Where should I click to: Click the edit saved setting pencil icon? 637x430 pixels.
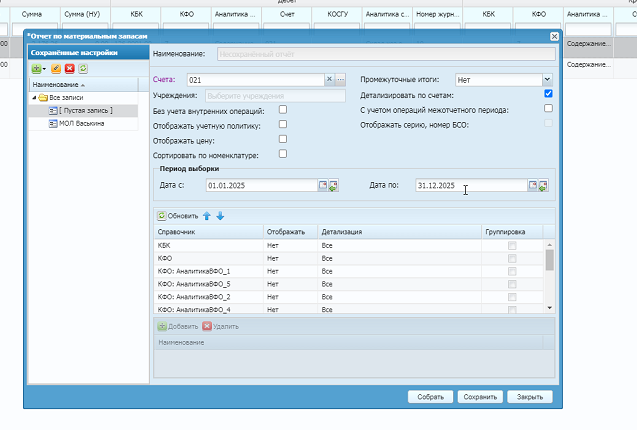pos(56,68)
